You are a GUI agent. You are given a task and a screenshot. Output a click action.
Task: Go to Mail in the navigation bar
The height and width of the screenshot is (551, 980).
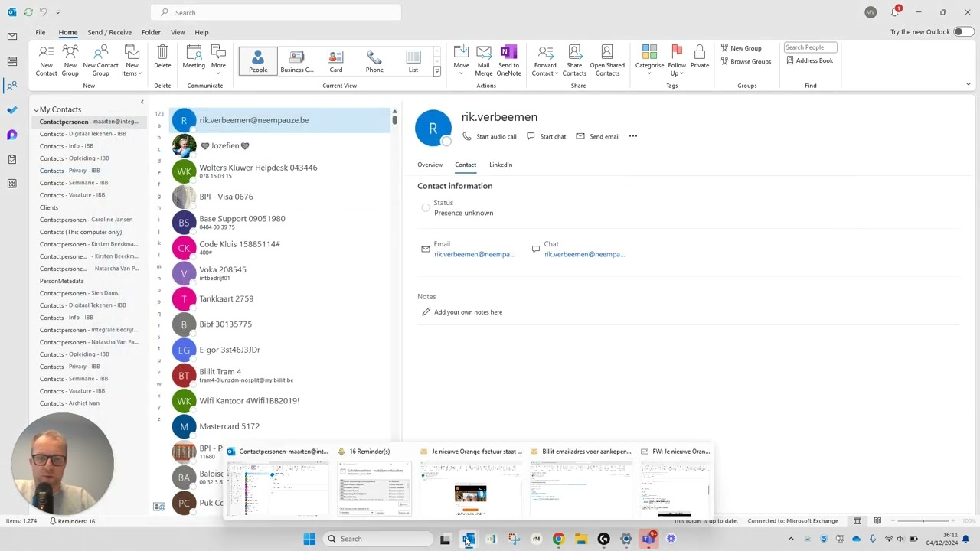point(11,37)
